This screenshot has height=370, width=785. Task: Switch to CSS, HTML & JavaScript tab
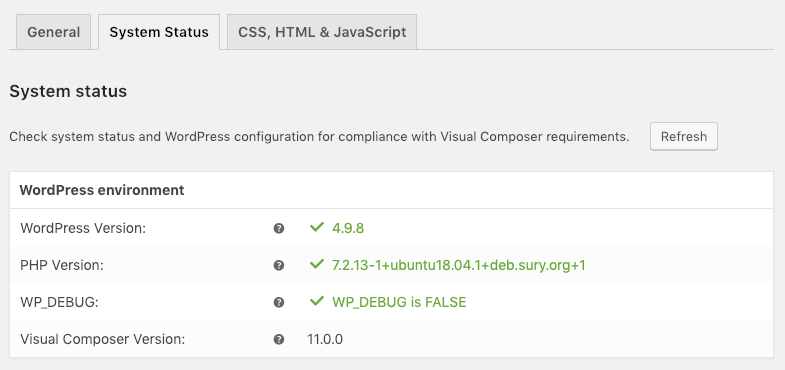(x=322, y=32)
